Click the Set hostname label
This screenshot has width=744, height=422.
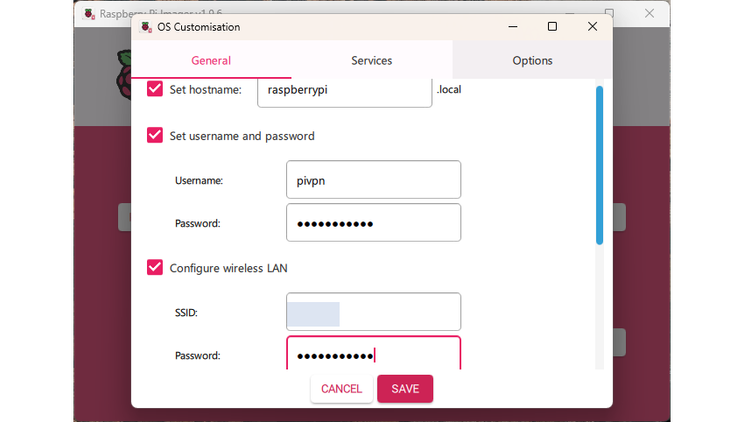click(205, 90)
